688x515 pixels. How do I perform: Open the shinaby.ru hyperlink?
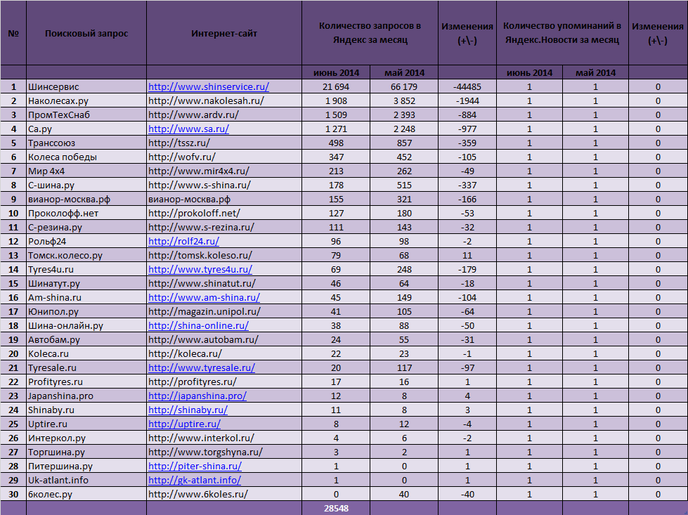point(188,409)
